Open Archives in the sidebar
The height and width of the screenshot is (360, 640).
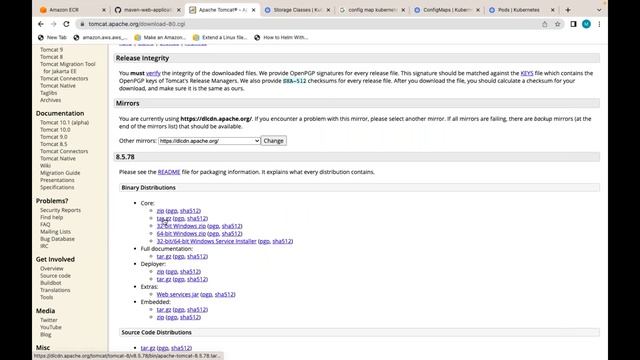coord(51,100)
